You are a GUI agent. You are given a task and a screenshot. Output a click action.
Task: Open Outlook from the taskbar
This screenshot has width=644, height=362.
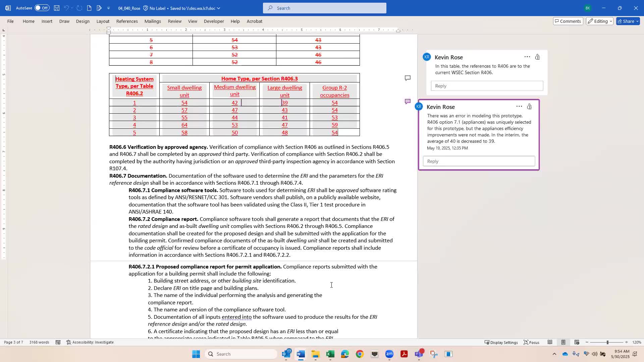(286, 354)
